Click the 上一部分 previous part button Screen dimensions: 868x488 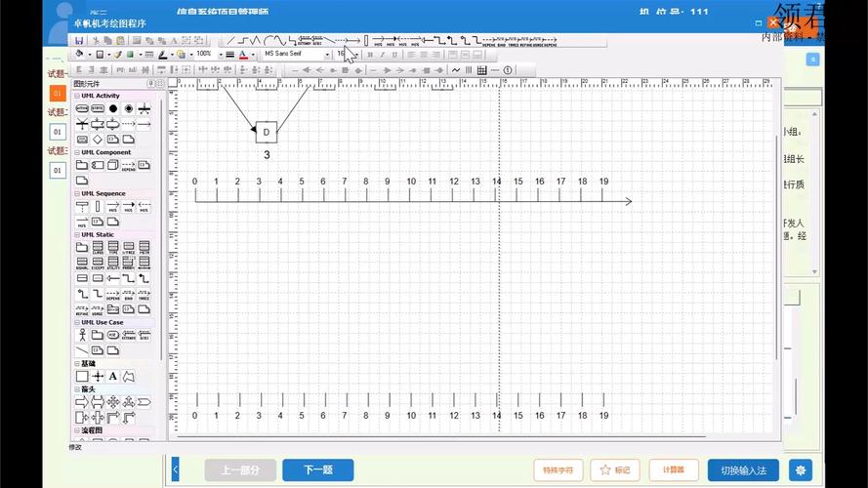point(240,469)
